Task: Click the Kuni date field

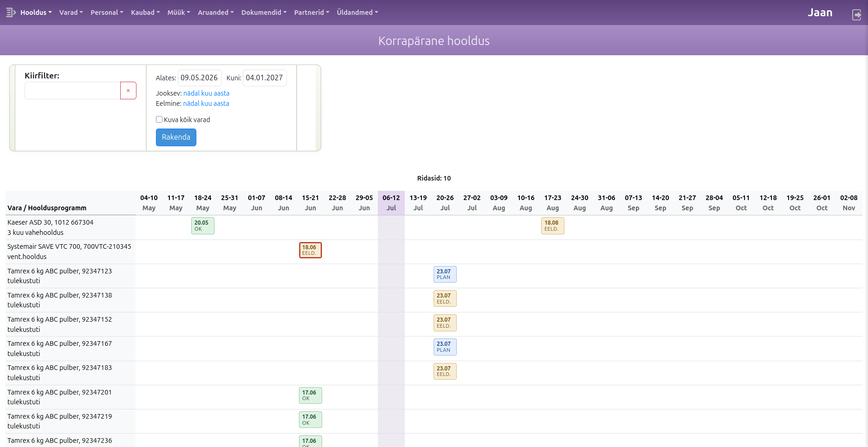Action: coord(265,78)
